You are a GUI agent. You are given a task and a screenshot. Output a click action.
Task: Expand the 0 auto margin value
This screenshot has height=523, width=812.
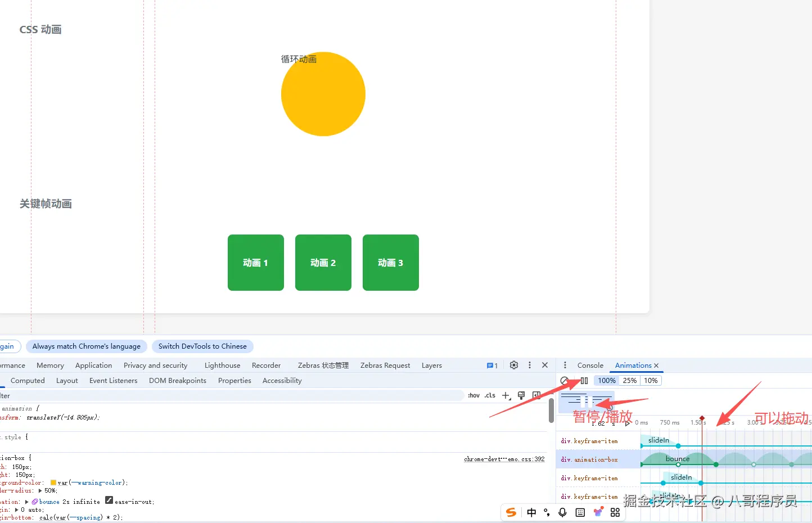pyautogui.click(x=17, y=509)
